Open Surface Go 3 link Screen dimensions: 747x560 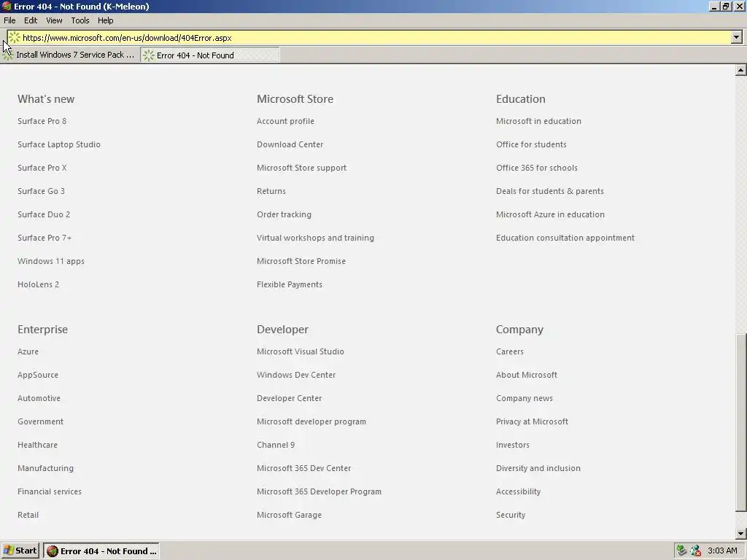[x=41, y=191]
